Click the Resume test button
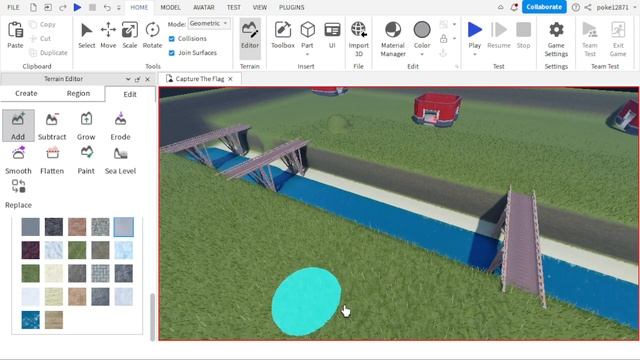Viewport: 640px width, 360px height. point(499,35)
